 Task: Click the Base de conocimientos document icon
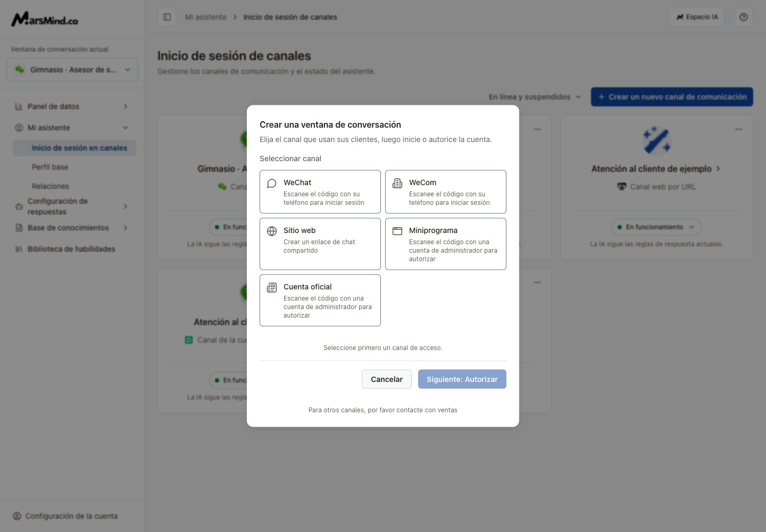(19, 228)
